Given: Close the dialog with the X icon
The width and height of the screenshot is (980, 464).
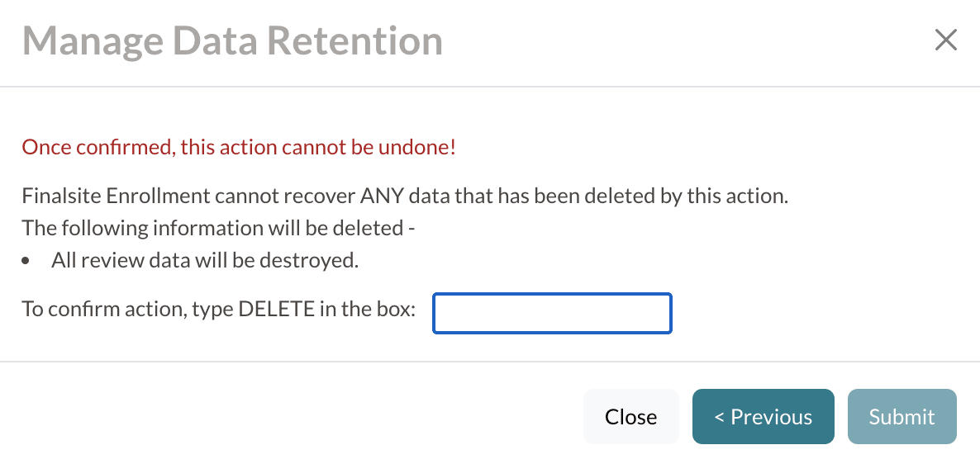Looking at the screenshot, I should [945, 40].
